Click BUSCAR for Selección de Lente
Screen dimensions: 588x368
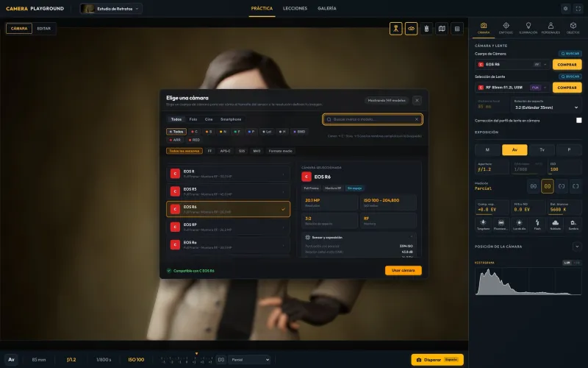(570, 77)
